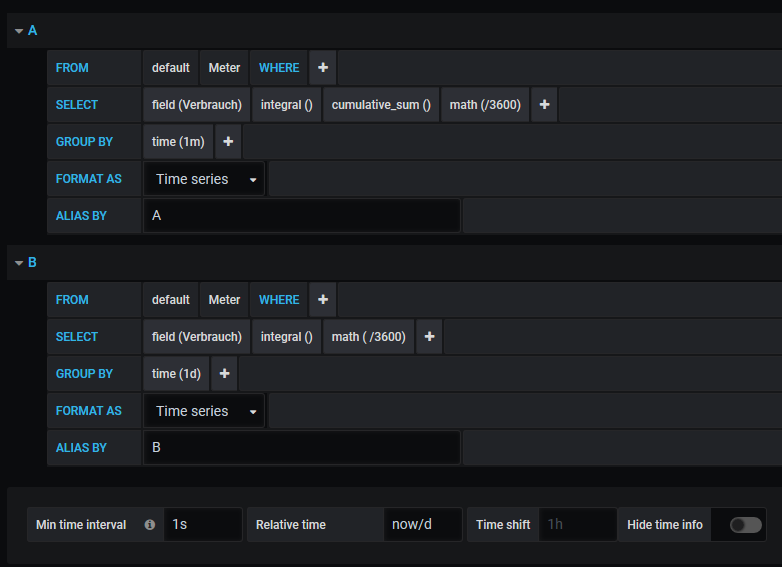Screen dimensions: 782x567
Task: Select the Meter measurement in query A
Action: [224, 68]
